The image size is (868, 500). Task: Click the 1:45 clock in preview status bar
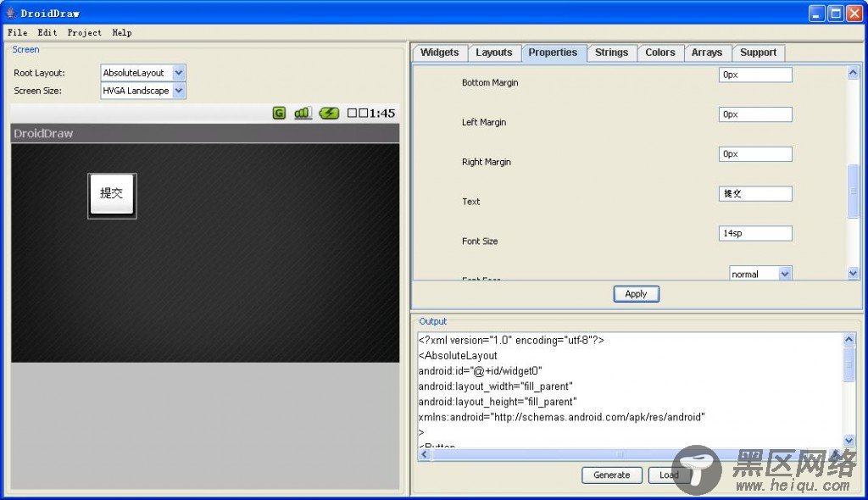click(x=382, y=113)
